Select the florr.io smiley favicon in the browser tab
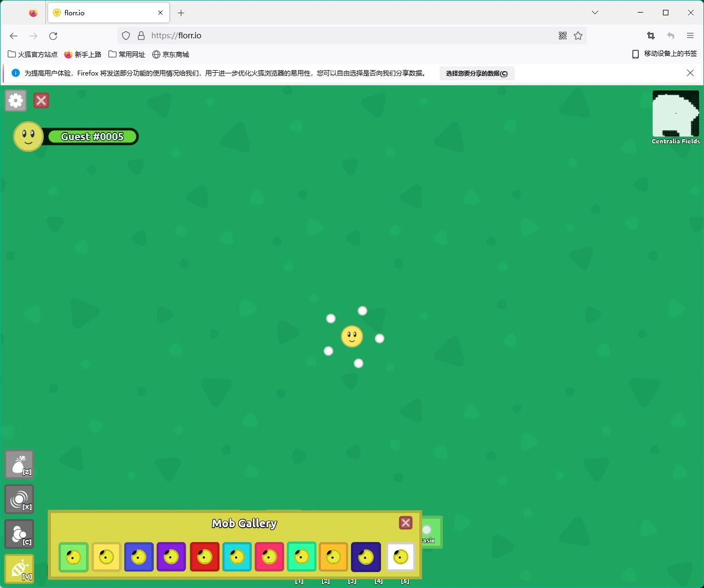This screenshot has height=588, width=704. coord(57,12)
